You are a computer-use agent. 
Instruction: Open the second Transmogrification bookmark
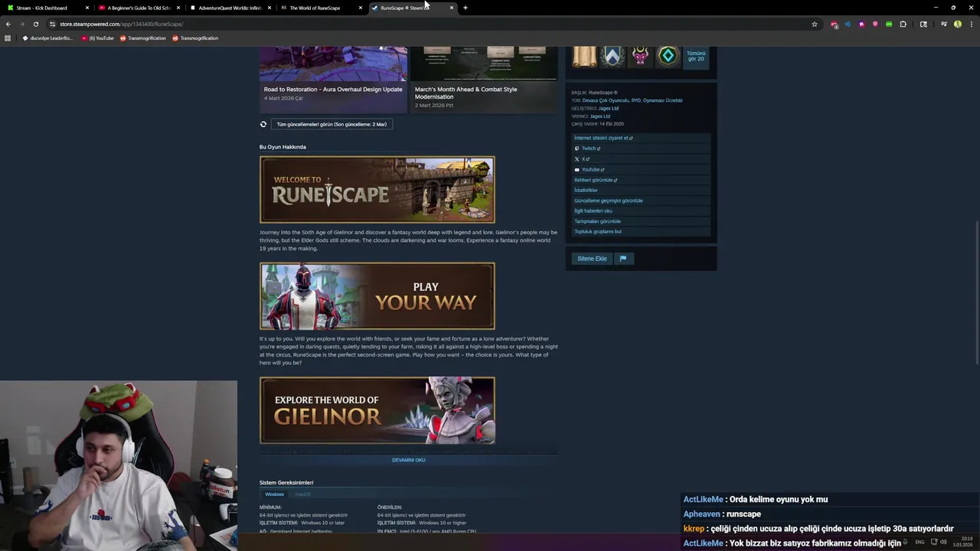[x=195, y=37]
